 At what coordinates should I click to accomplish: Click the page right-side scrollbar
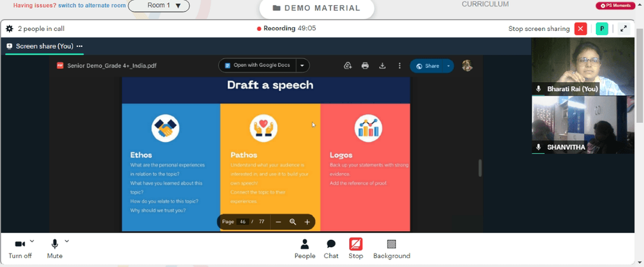(639, 76)
